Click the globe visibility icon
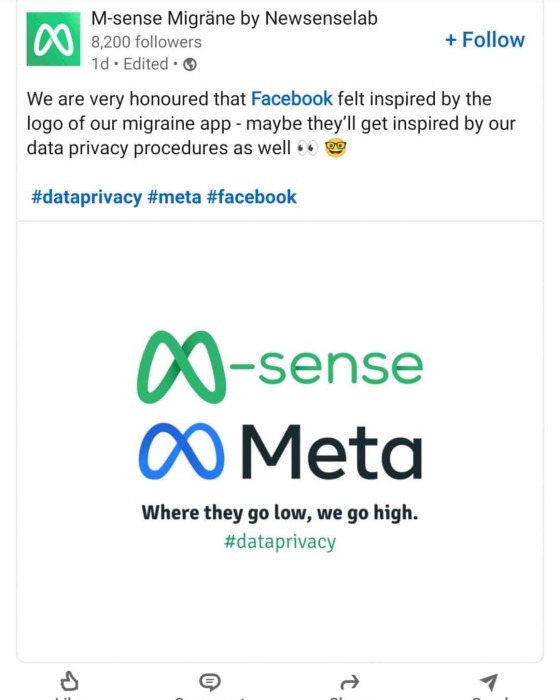560x700 pixels. [x=190, y=65]
